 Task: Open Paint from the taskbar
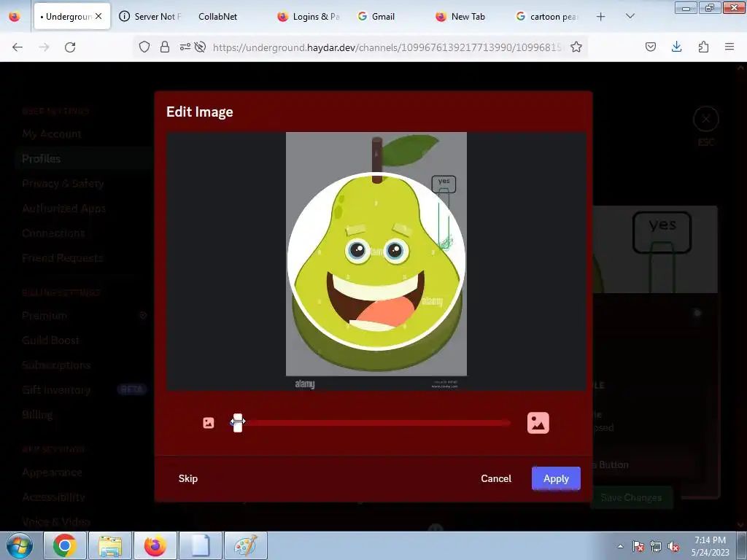[246, 545]
